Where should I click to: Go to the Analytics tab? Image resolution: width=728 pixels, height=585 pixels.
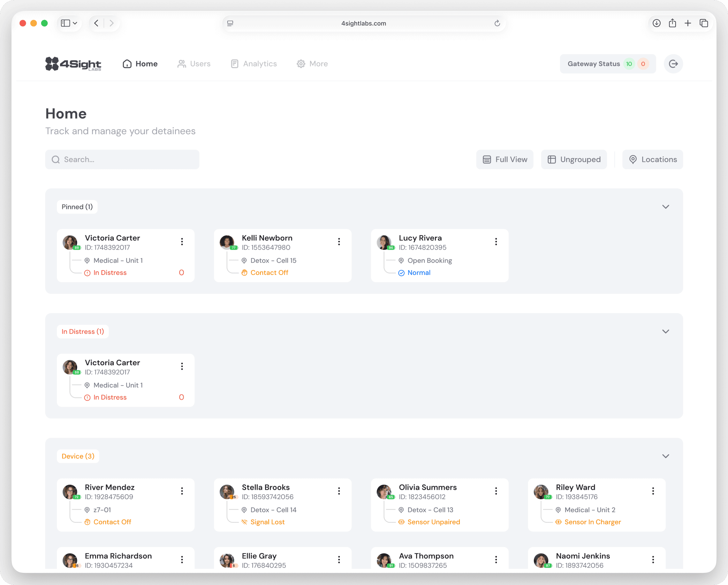[x=254, y=64]
